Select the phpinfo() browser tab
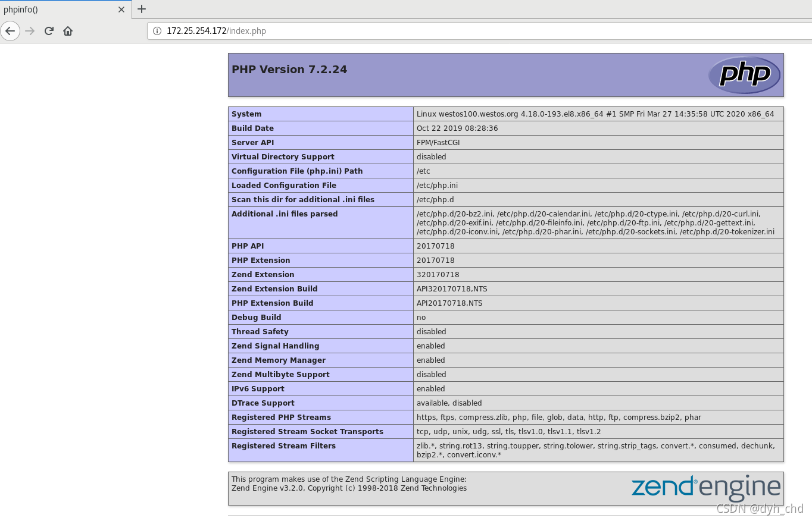 click(65, 10)
